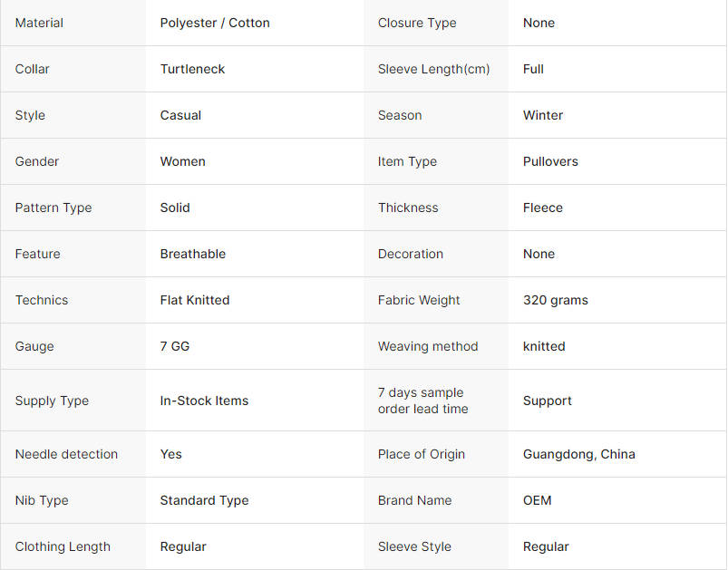Click the OEM brand name value
Image resolution: width=728 pixels, height=570 pixels.
538,500
